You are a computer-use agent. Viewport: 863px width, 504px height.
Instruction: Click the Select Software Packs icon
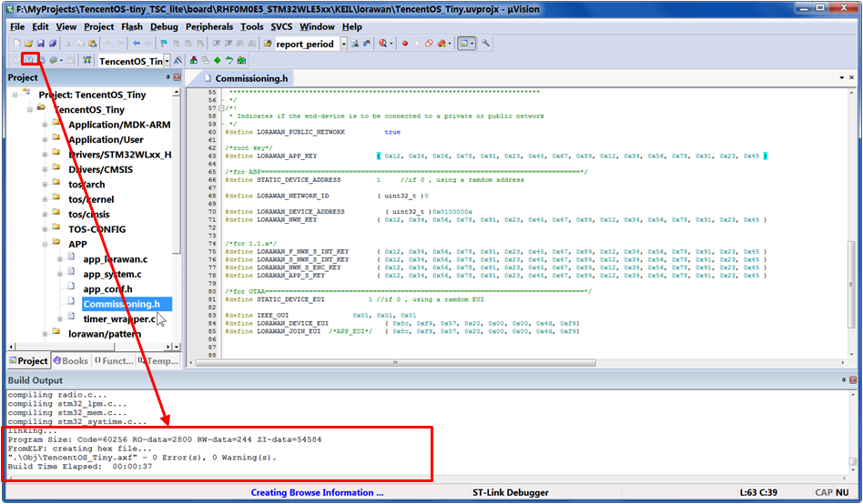[229, 60]
